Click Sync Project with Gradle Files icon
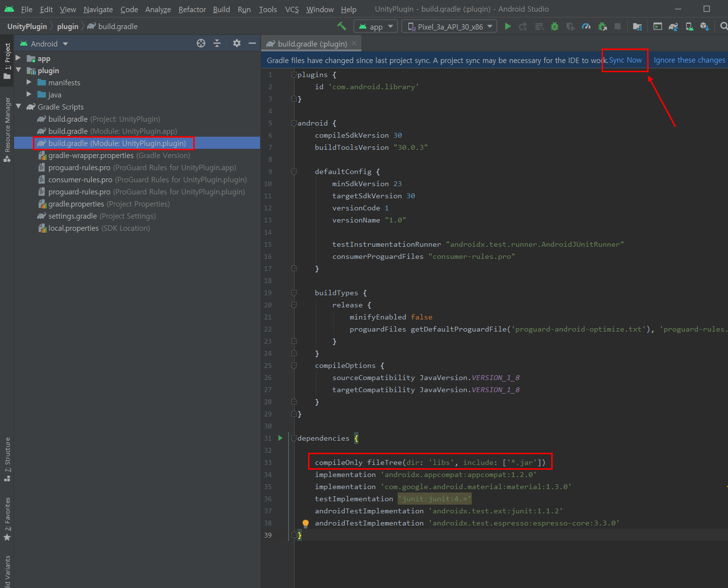The image size is (728, 588). (673, 27)
